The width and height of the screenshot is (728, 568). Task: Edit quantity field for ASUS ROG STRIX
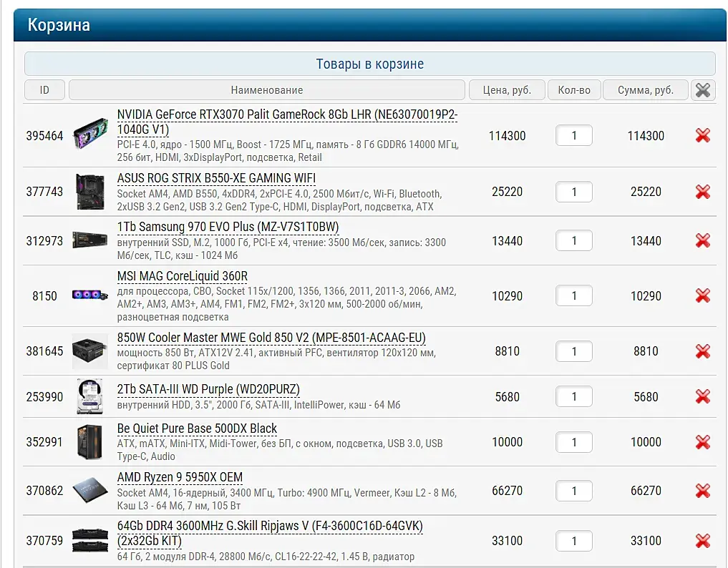[574, 192]
